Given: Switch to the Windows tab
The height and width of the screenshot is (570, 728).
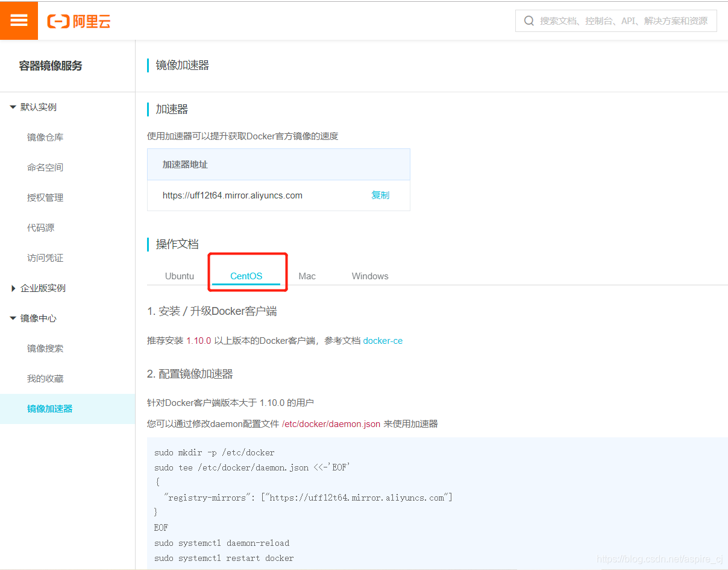Looking at the screenshot, I should 370,276.
